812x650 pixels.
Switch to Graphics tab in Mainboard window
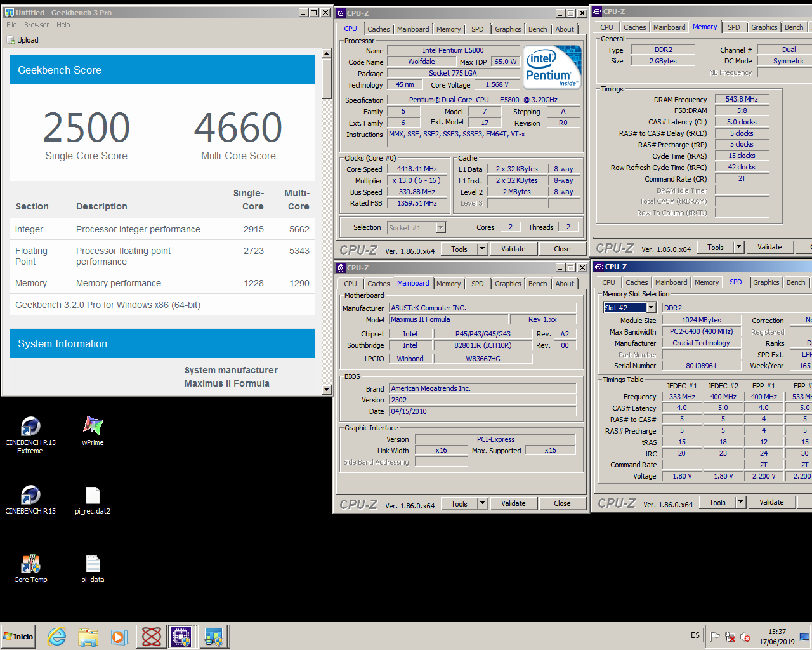(x=508, y=284)
